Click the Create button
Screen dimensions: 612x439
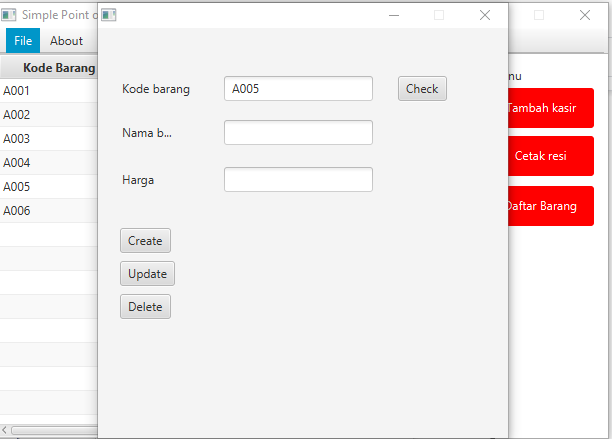click(x=145, y=241)
